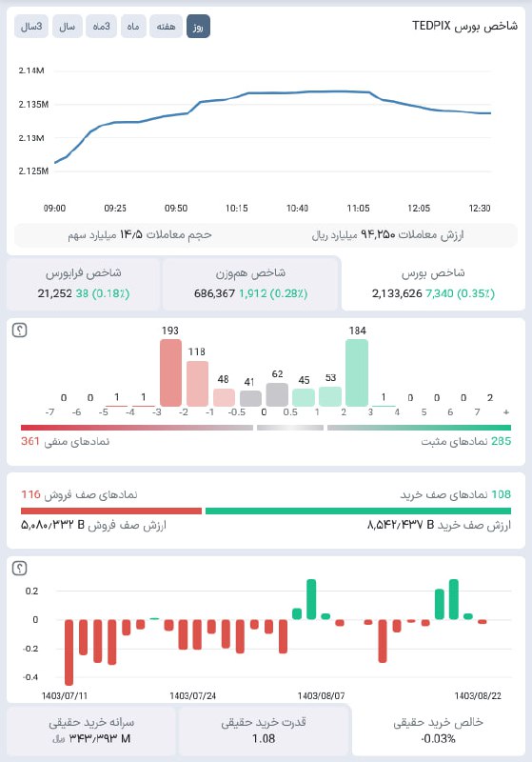Click the ۳۴۳٫۳۹۳ M per-capita value
The image size is (532, 762).
click(100, 739)
